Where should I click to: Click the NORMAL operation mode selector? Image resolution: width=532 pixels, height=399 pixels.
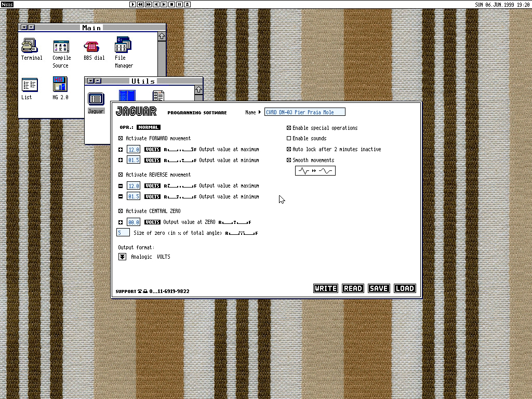(149, 127)
